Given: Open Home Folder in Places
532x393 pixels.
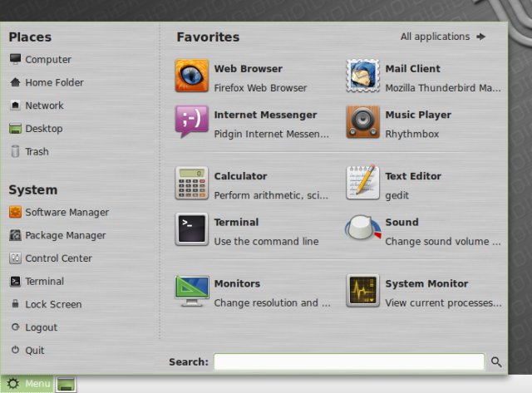Looking at the screenshot, I should tap(53, 83).
